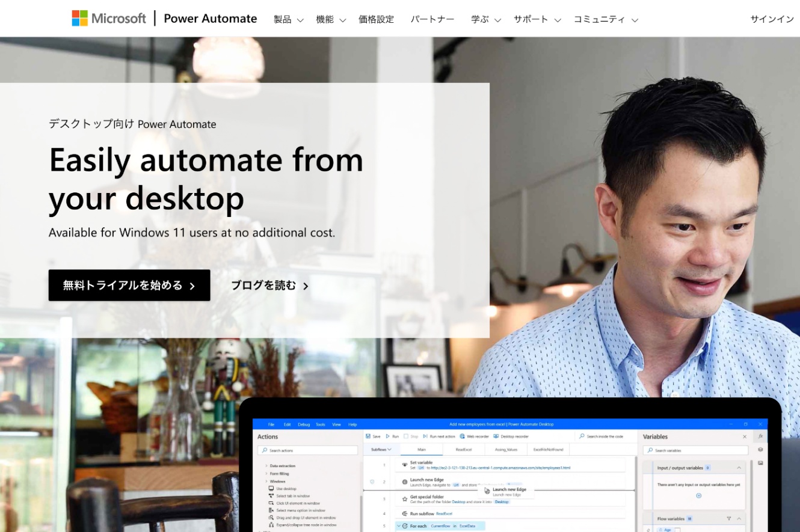Expand the 製品 dropdown menu
The image size is (800, 532).
pyautogui.click(x=289, y=19)
